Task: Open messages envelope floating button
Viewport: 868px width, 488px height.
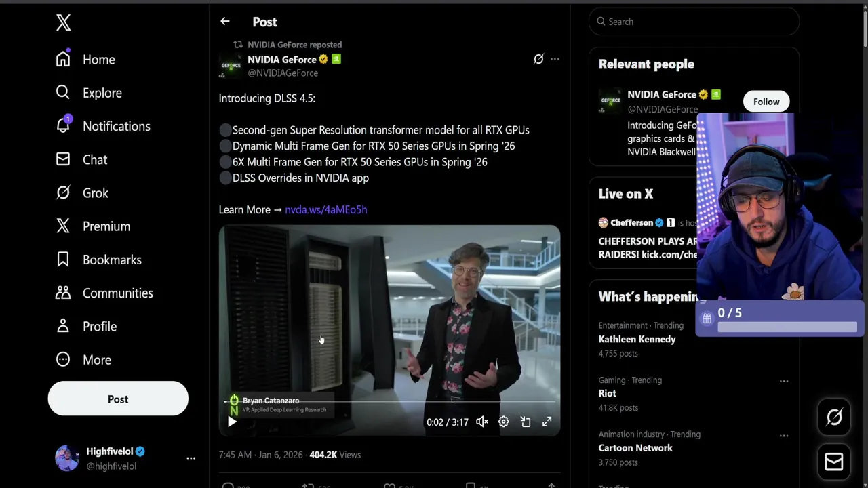Action: coord(834,462)
